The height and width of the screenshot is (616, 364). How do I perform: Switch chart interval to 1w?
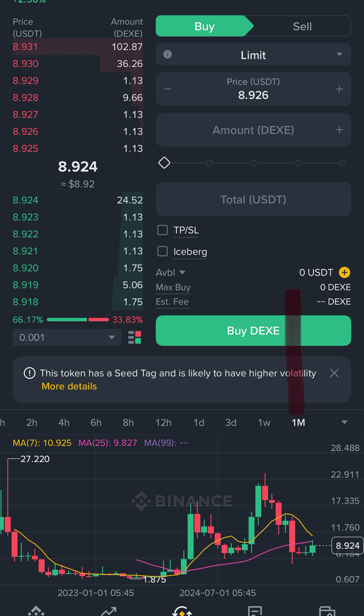(264, 422)
